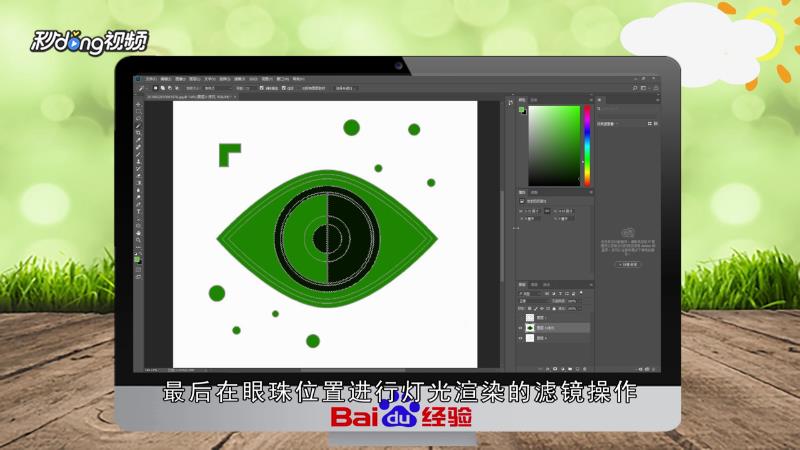This screenshot has width=800, height=450.
Task: Add layer mask from Layers panel bottom
Action: tap(555, 369)
